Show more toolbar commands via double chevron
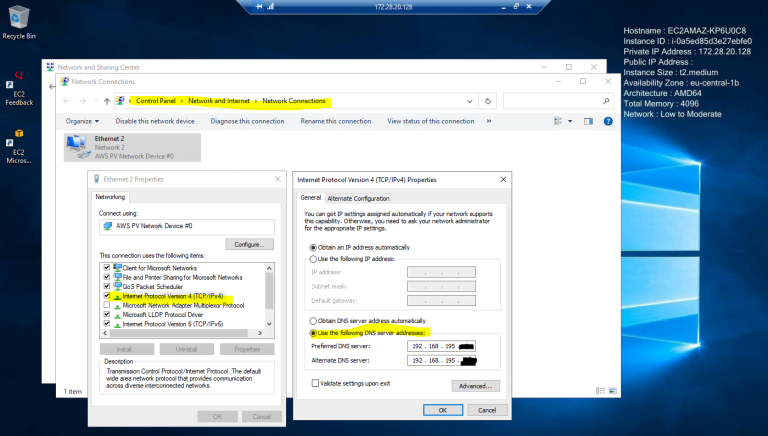The height and width of the screenshot is (436, 768). click(x=487, y=121)
